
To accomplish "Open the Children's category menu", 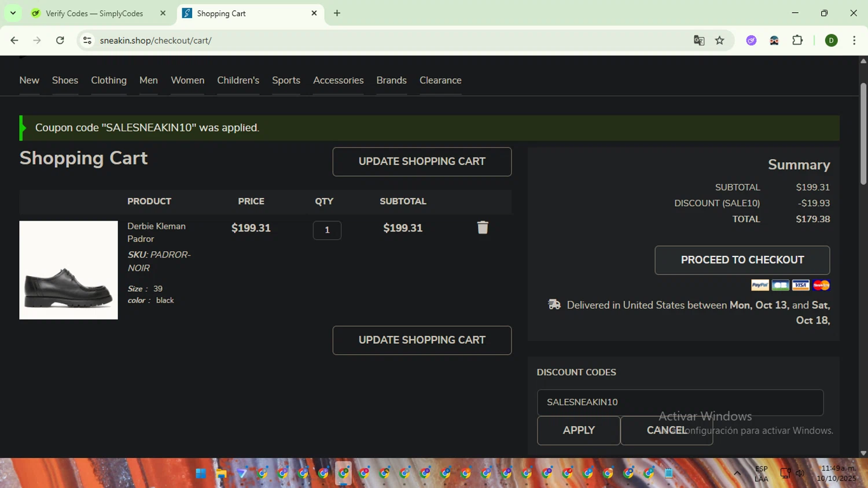I will pos(238,80).
